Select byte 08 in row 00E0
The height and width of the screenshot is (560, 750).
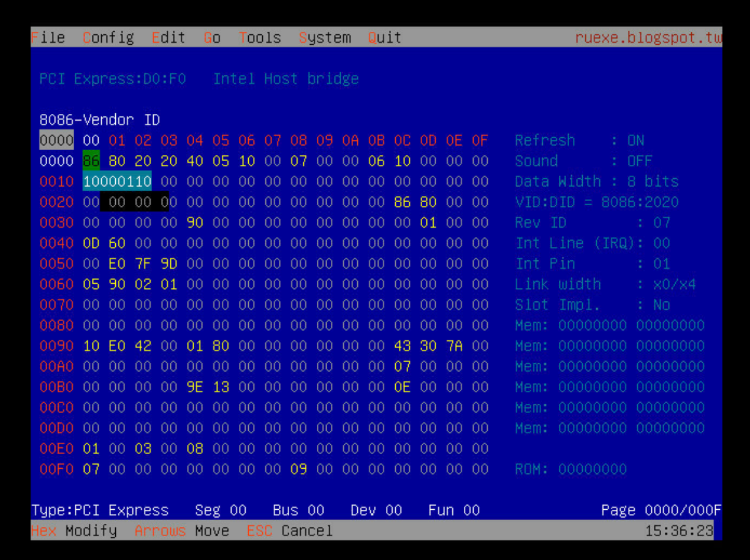(x=195, y=449)
